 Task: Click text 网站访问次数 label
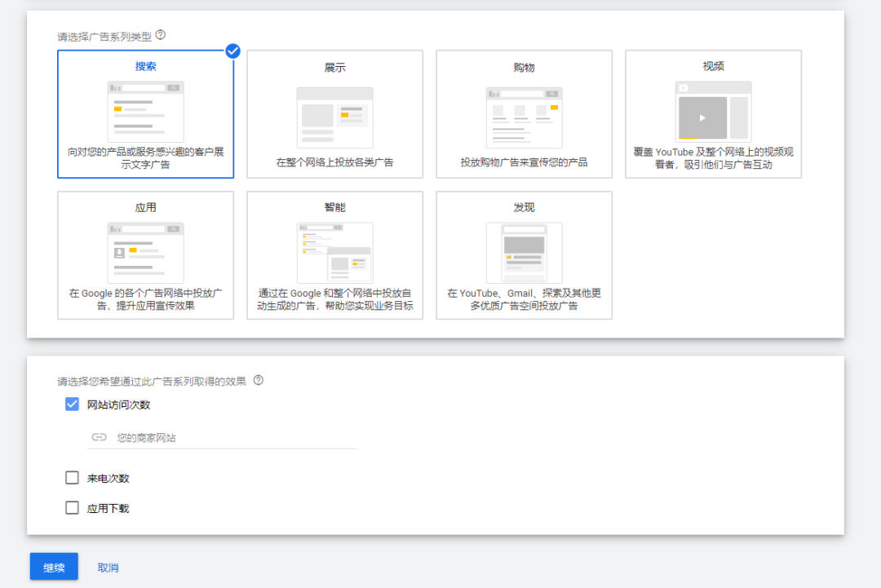(x=118, y=405)
